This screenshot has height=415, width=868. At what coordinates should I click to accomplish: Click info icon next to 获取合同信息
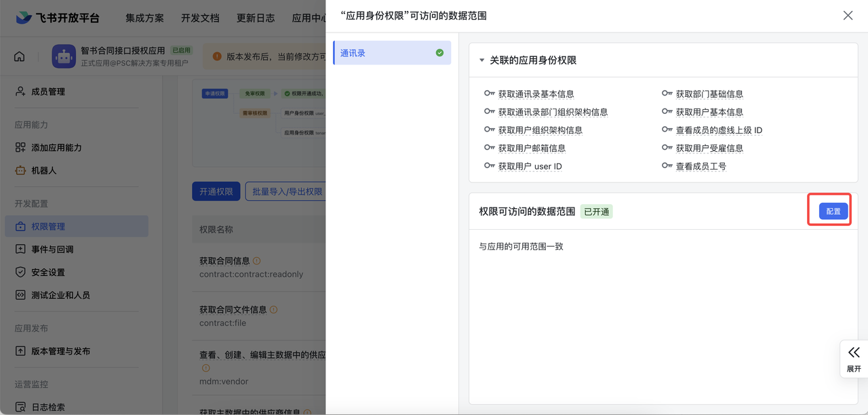click(x=257, y=261)
